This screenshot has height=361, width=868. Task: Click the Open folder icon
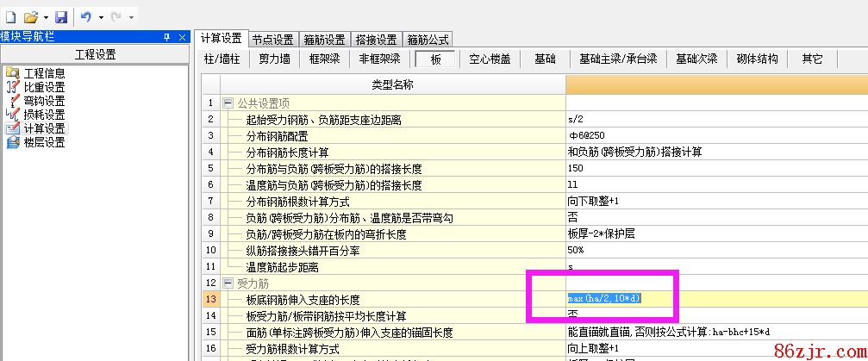tap(30, 16)
